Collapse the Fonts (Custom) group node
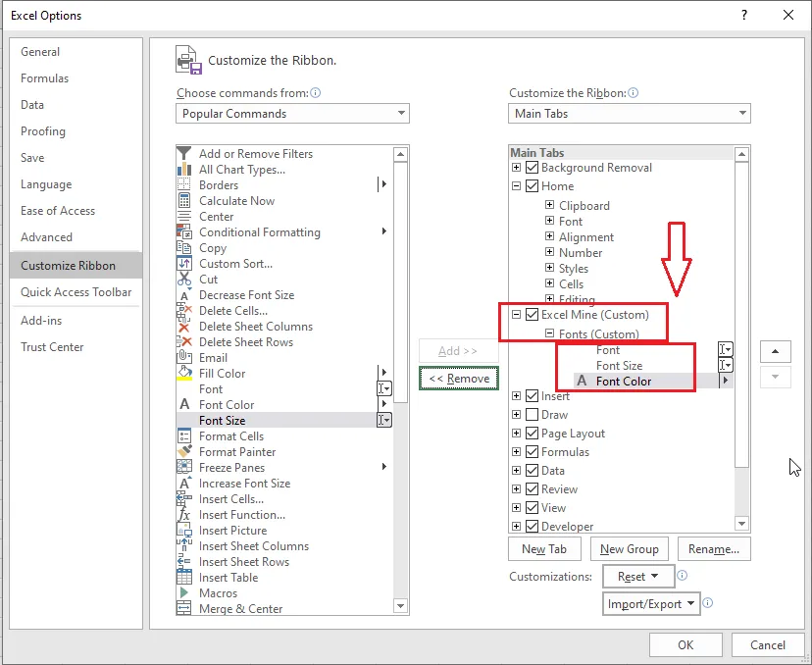The image size is (812, 665). pyautogui.click(x=549, y=333)
